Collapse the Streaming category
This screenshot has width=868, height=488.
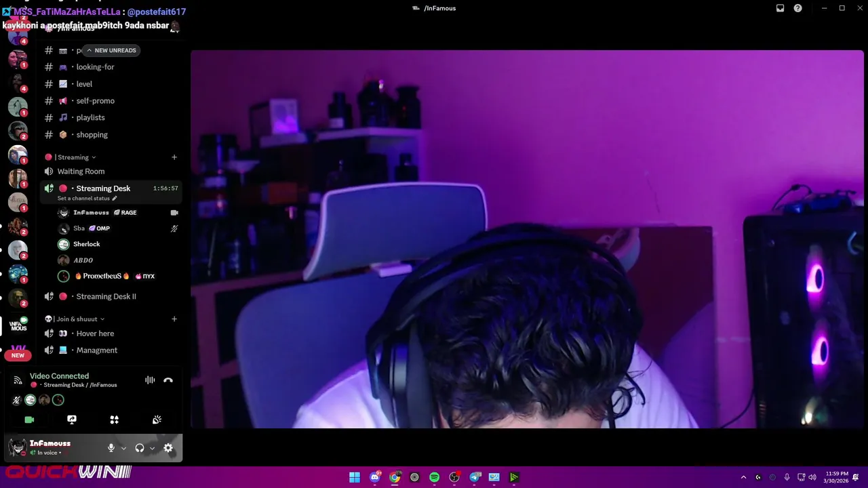click(71, 157)
